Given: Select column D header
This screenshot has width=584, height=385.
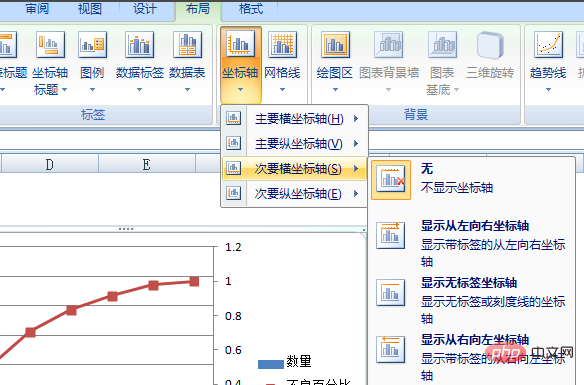Looking at the screenshot, I should [x=50, y=164].
